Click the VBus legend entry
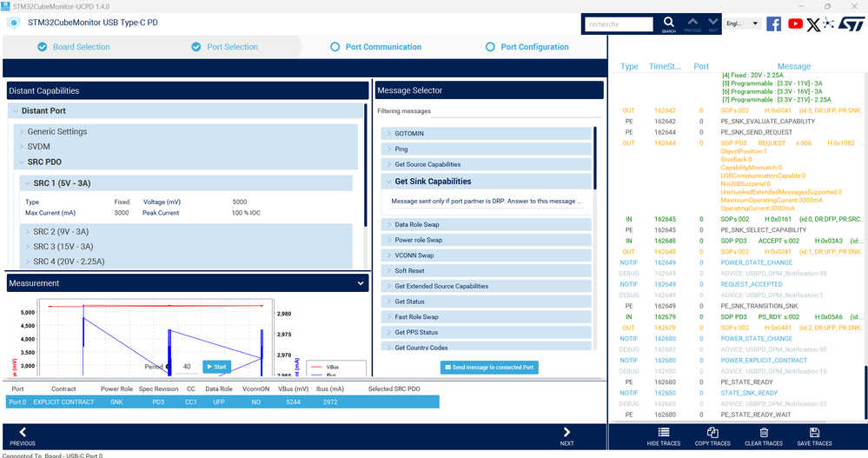 325,367
